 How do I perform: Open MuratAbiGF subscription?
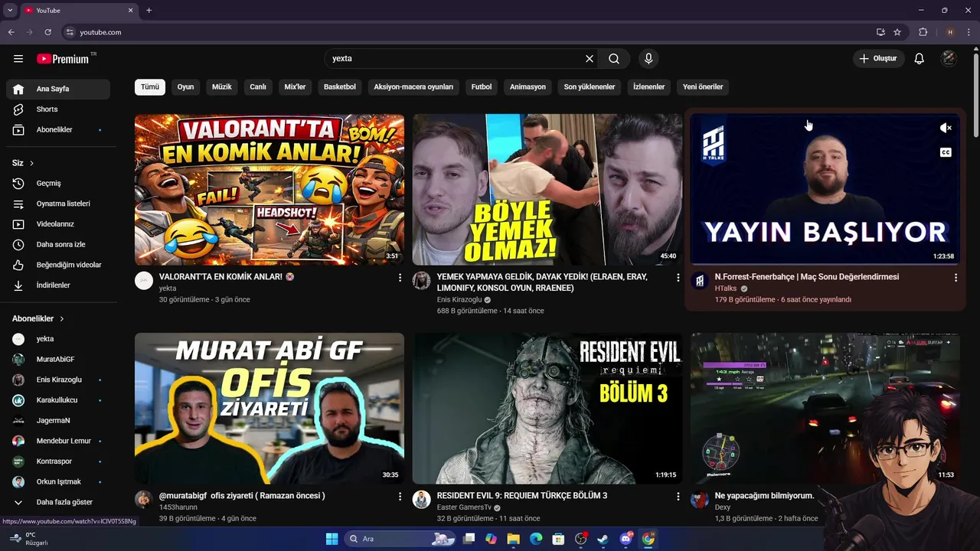(x=58, y=359)
